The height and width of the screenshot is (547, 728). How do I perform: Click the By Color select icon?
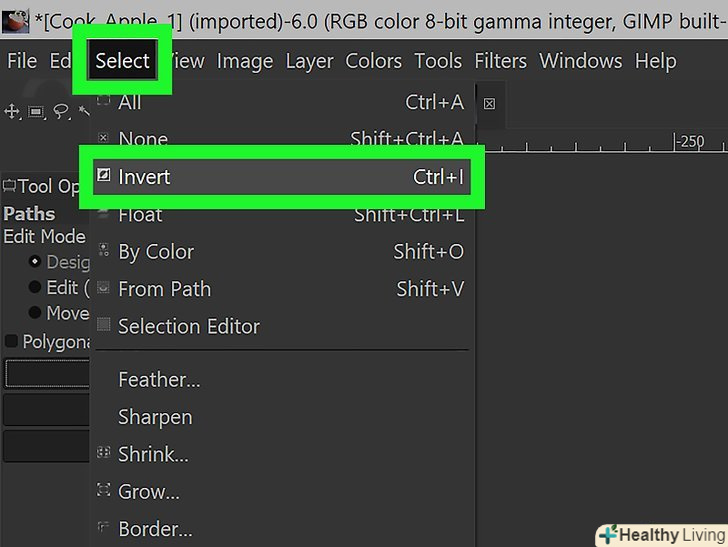coord(104,252)
